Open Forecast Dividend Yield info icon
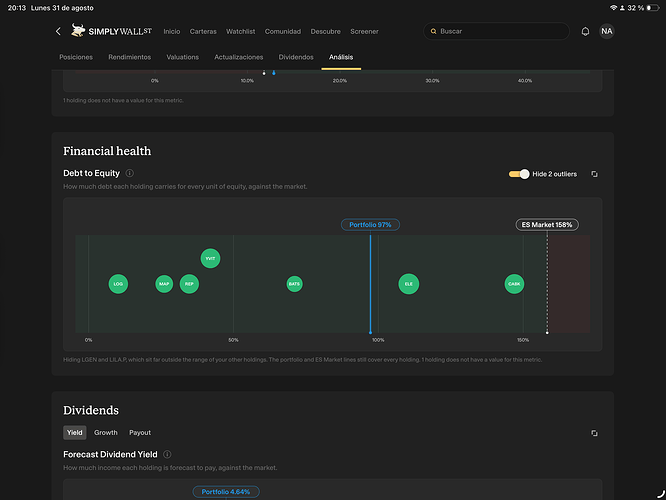Screen dimensions: 666x500 tap(167, 454)
